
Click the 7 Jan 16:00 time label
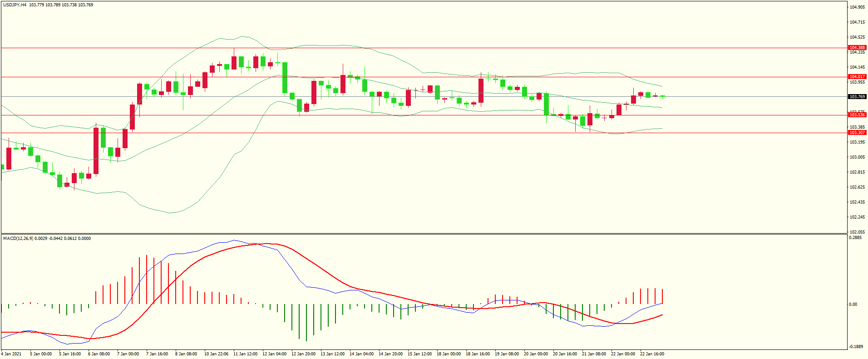pyautogui.click(x=157, y=354)
